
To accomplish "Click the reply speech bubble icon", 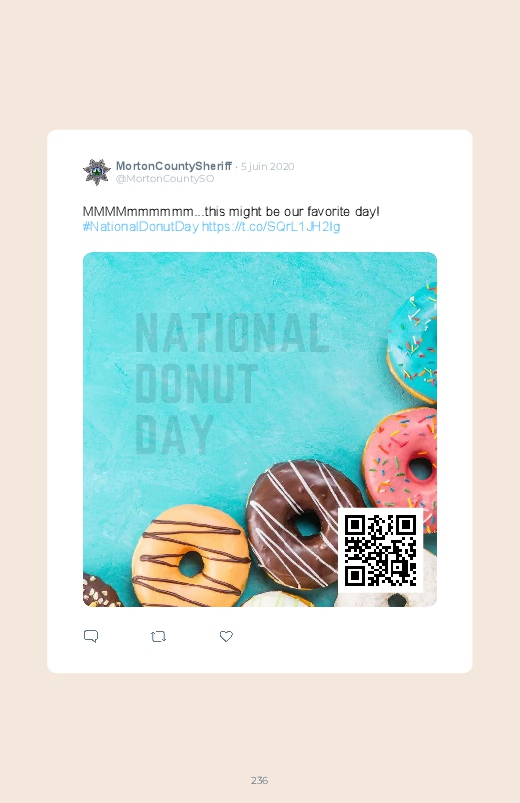I will coord(91,636).
